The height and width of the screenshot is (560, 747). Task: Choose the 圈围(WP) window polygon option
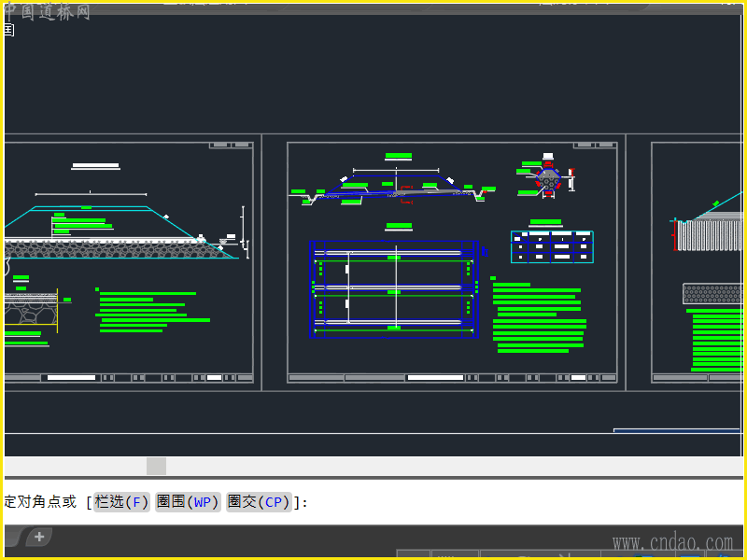188,502
